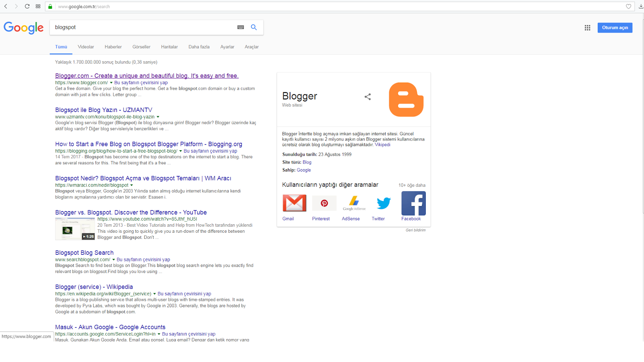Click the browser forward arrow
This screenshot has width=644, height=362.
pos(16,6)
